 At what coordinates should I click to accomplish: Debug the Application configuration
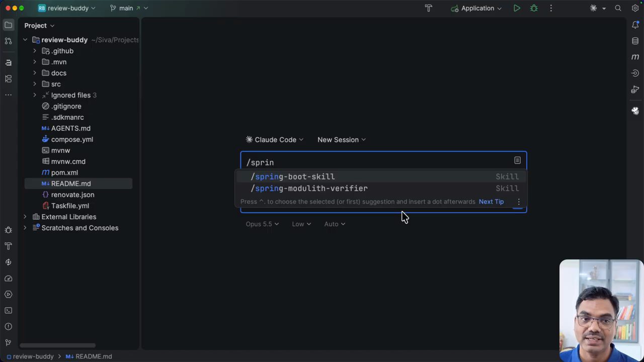click(x=534, y=8)
